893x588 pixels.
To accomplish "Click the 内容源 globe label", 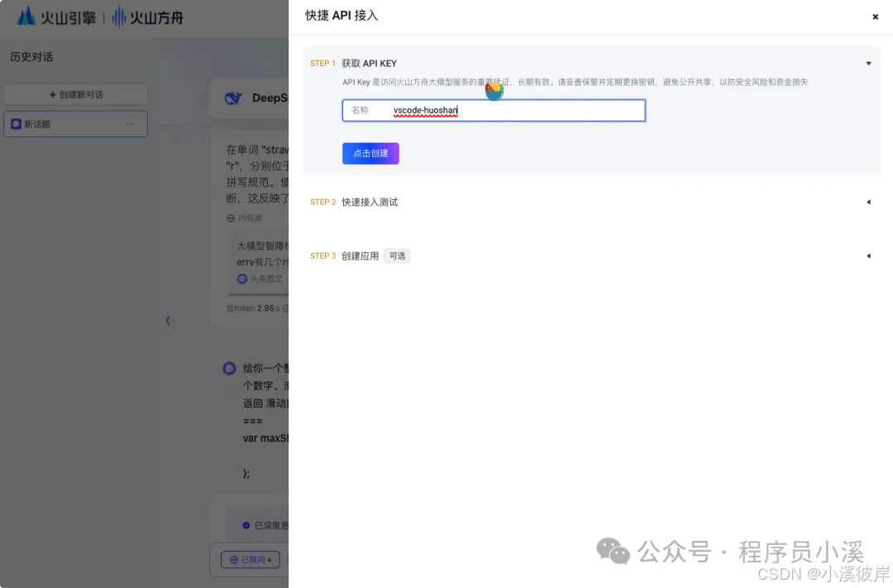I will point(244,218).
